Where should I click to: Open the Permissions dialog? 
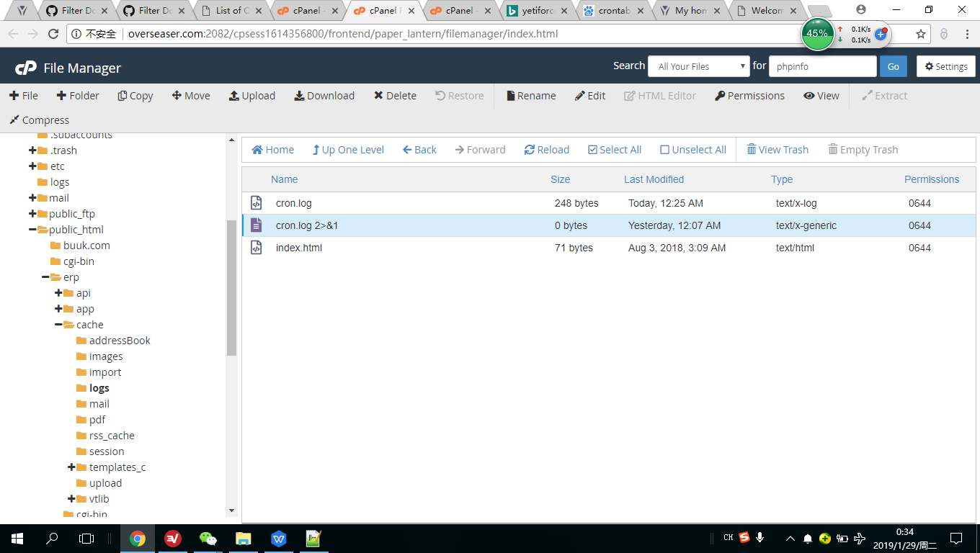click(749, 96)
